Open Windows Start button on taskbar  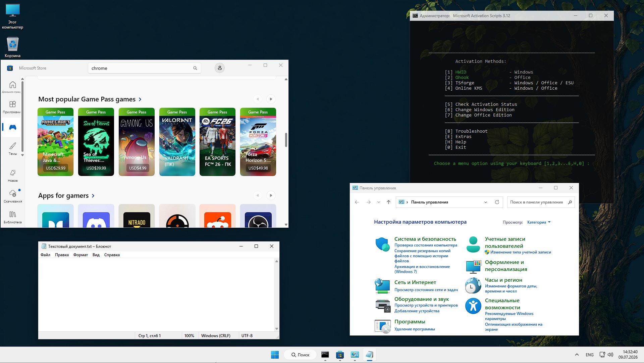(x=275, y=355)
